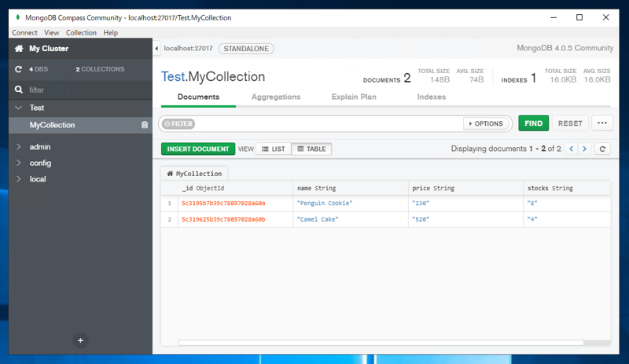Expand the local database
Image resolution: width=629 pixels, height=364 pixels.
click(18, 179)
